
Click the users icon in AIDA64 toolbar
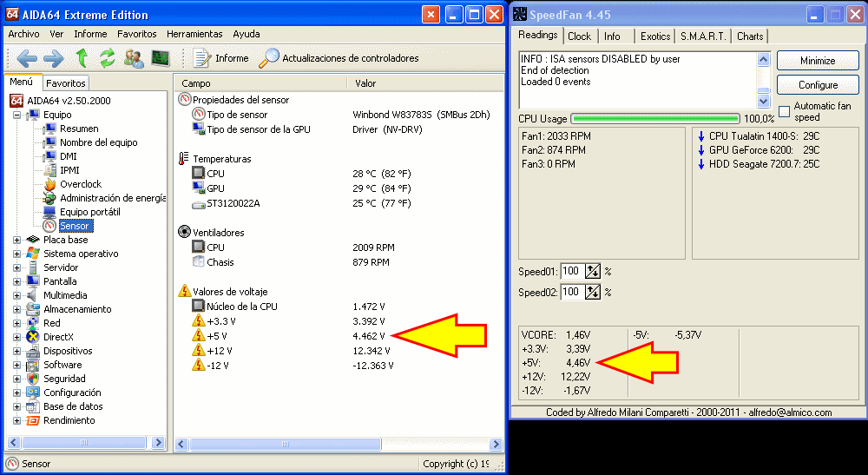click(134, 58)
